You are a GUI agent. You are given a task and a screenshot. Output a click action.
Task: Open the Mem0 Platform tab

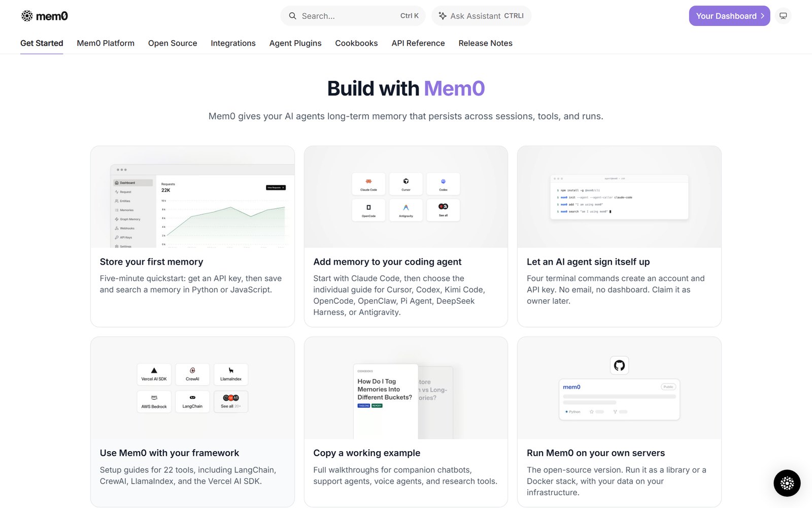[106, 43]
